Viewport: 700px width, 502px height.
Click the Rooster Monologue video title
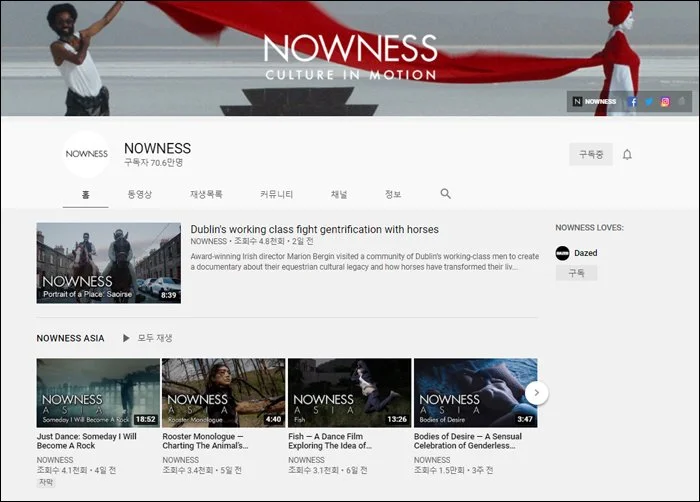click(x=205, y=441)
